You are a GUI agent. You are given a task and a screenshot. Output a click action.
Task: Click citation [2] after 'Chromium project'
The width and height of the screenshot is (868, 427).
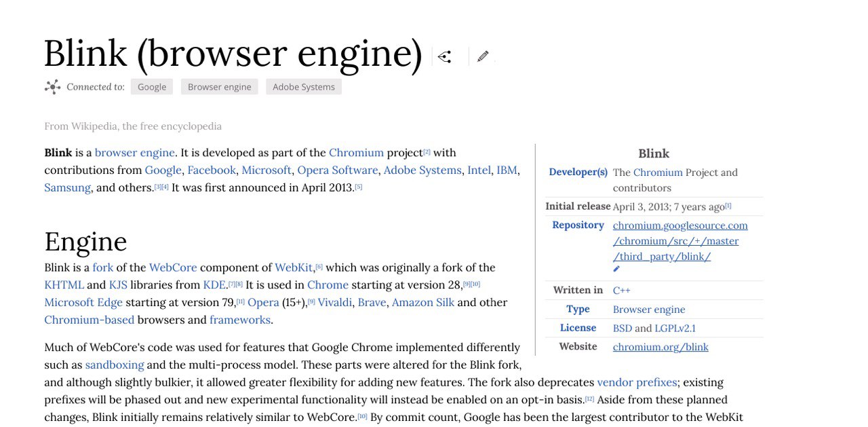coord(427,151)
